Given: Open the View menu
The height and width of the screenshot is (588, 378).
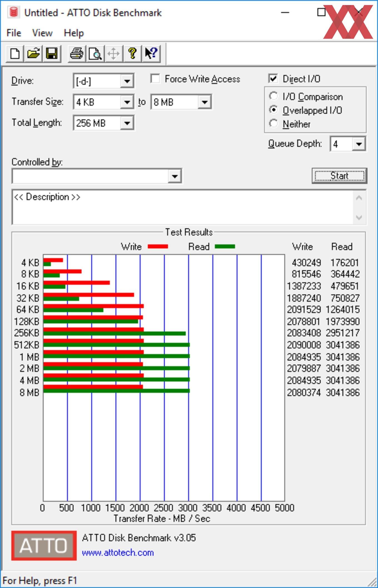Looking at the screenshot, I should click(x=42, y=33).
